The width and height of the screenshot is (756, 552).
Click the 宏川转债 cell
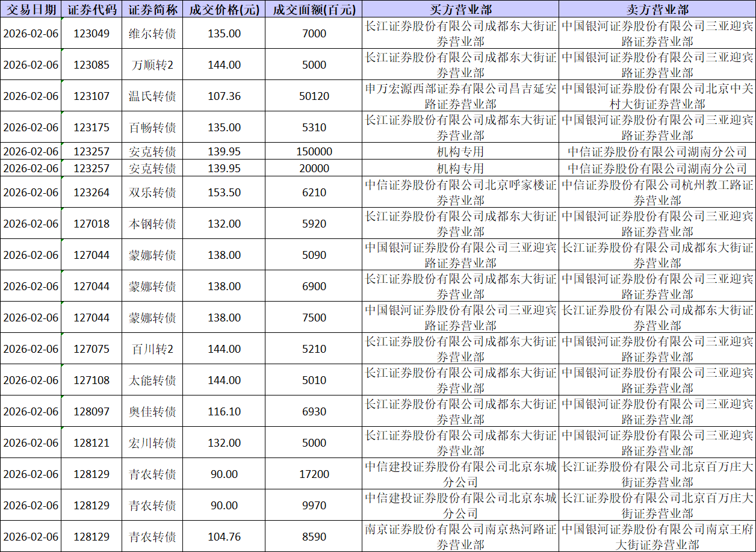152,443
